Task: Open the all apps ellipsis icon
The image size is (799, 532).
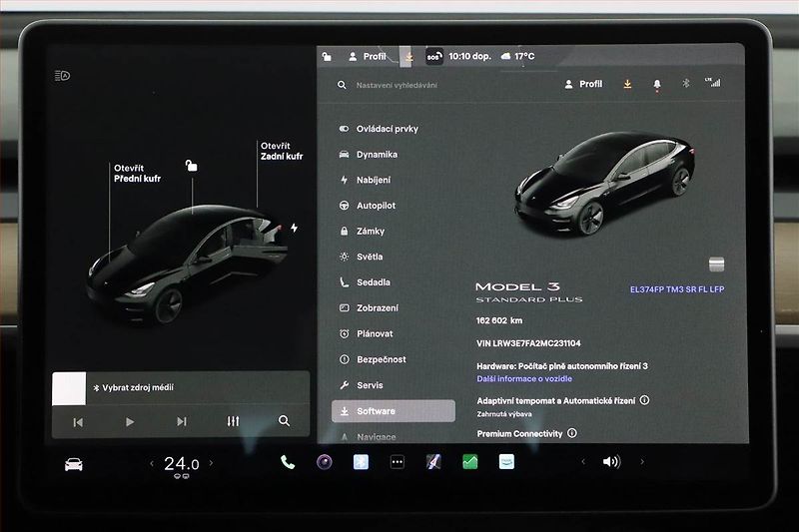Action: pyautogui.click(x=397, y=462)
